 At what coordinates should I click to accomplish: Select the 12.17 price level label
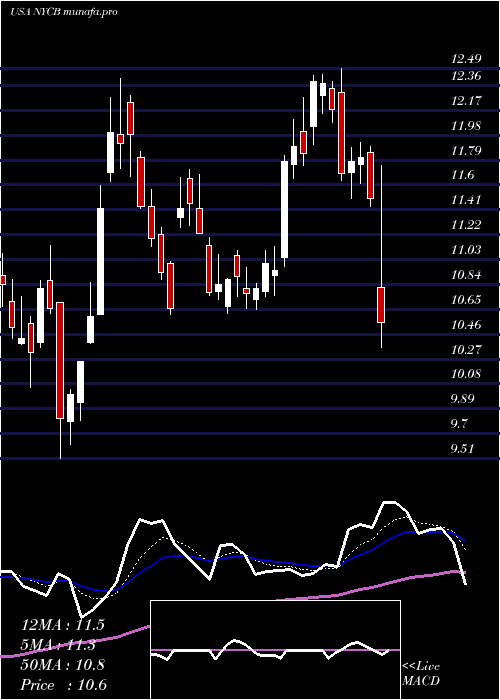coord(466,101)
